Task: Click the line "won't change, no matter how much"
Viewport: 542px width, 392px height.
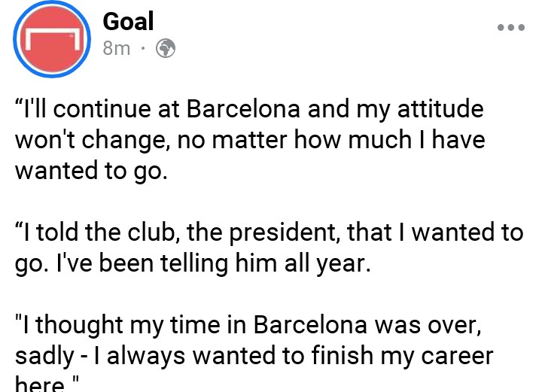Action: coord(250,140)
